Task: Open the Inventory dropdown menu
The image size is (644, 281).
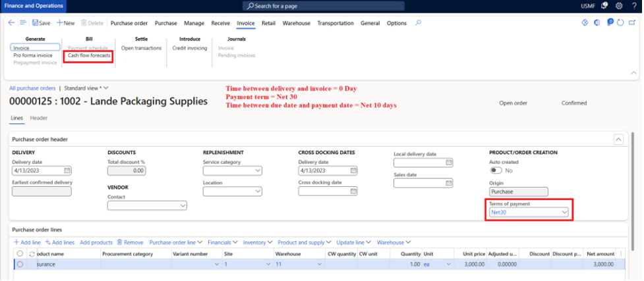Action: pyautogui.click(x=258, y=242)
